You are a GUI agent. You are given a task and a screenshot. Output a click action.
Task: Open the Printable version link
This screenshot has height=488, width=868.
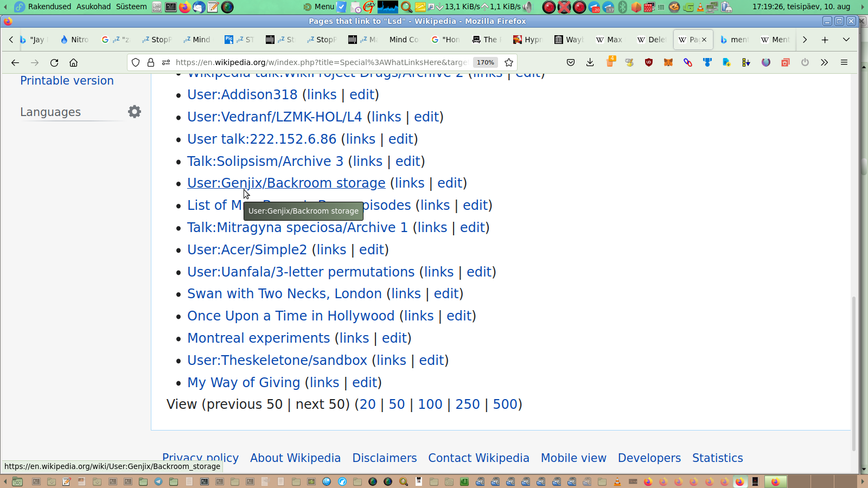pos(67,81)
